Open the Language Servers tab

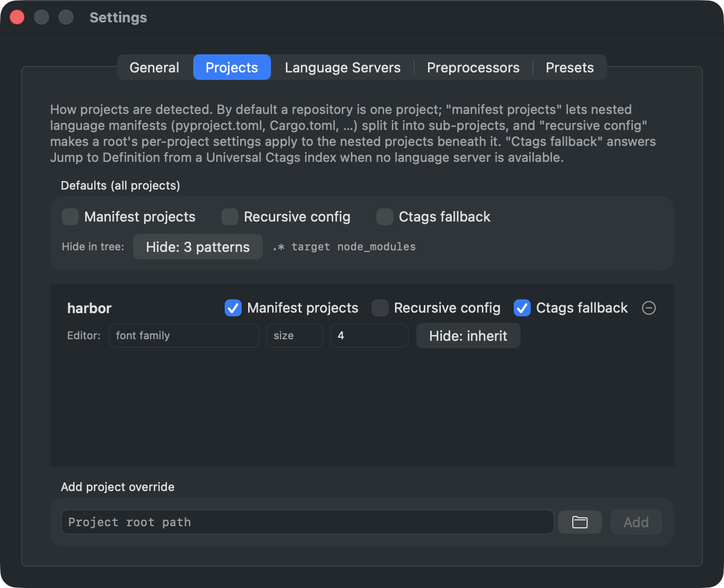(x=342, y=68)
